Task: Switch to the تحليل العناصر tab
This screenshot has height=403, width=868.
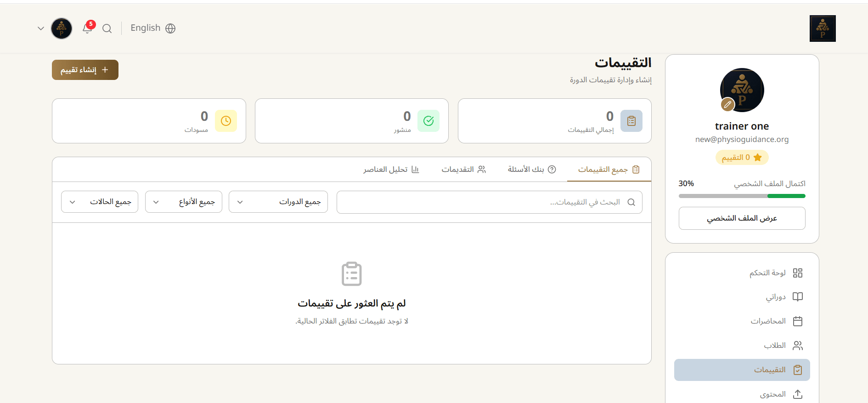Action: [x=391, y=170]
